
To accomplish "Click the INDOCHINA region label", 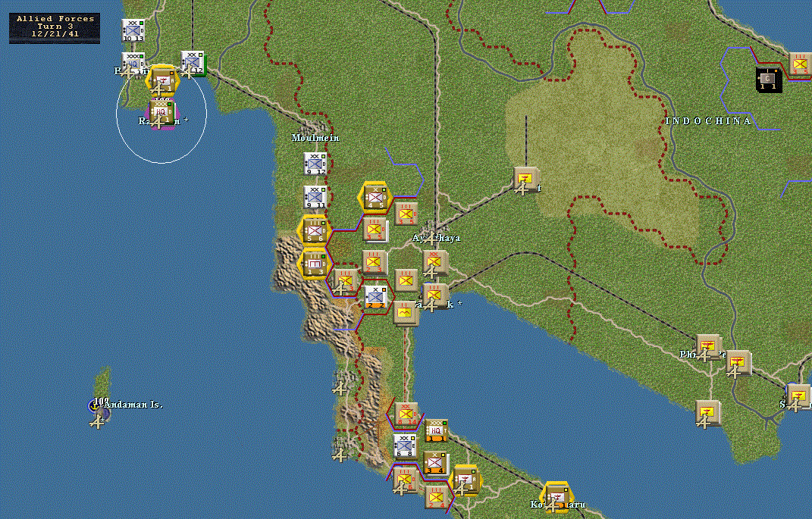I will pos(708,120).
